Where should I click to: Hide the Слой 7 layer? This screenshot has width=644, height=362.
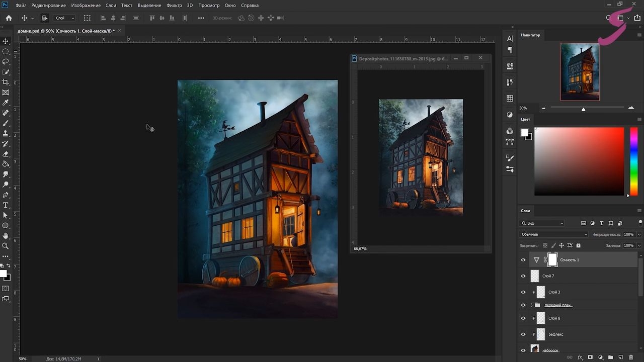click(523, 276)
